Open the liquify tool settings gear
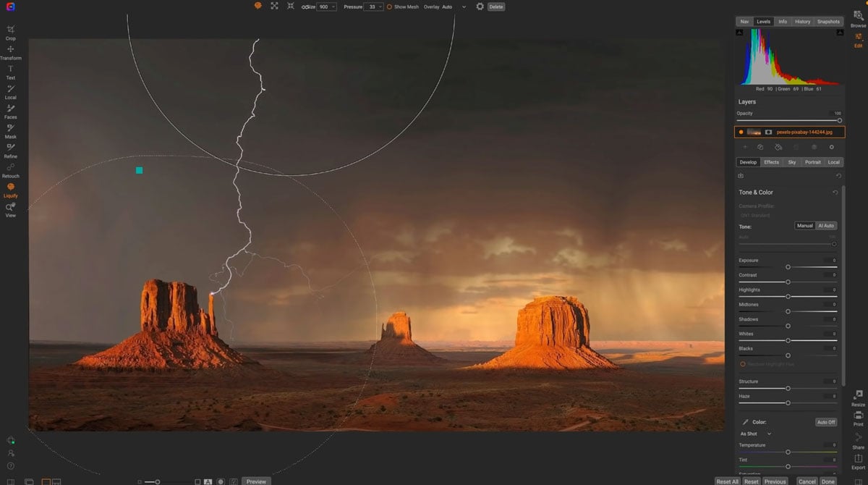Image resolution: width=868 pixels, height=485 pixels. coord(480,7)
